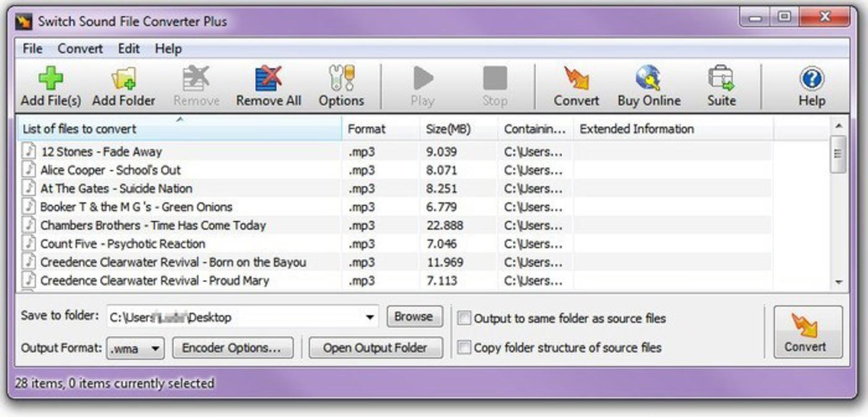Click the Help question mark icon

click(x=812, y=79)
